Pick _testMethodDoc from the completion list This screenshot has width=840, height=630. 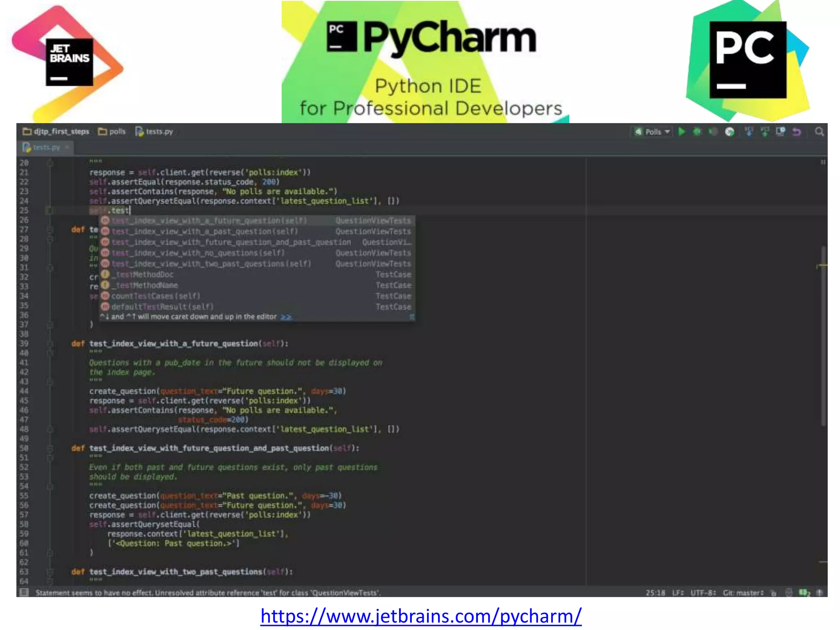coord(258,274)
